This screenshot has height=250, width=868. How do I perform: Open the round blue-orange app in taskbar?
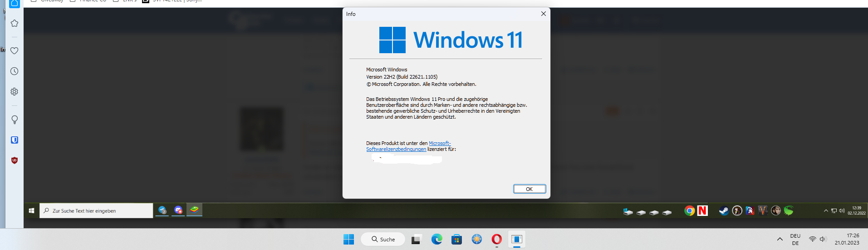point(476,239)
